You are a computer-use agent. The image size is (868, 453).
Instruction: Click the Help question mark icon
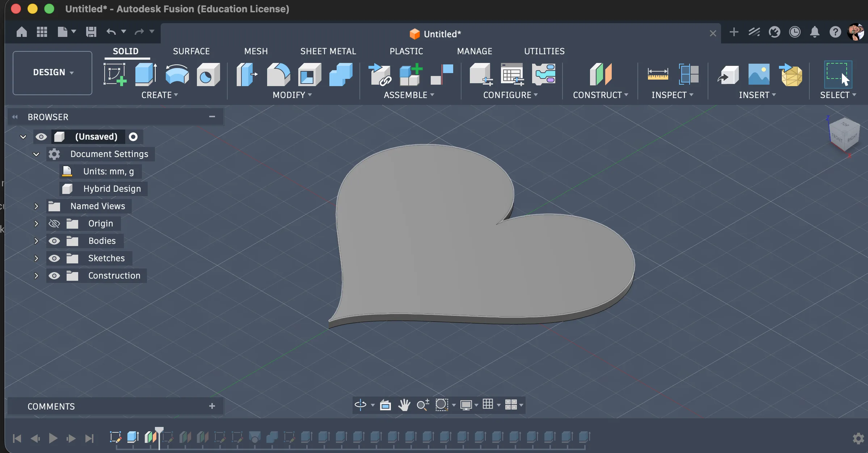coord(835,32)
